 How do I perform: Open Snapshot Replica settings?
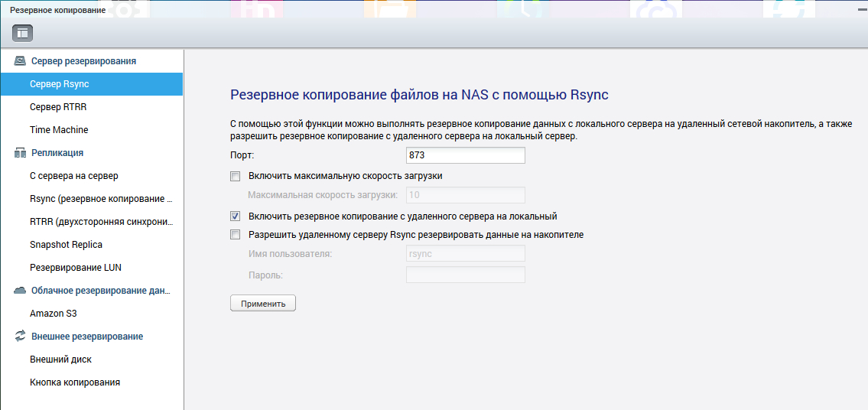66,245
